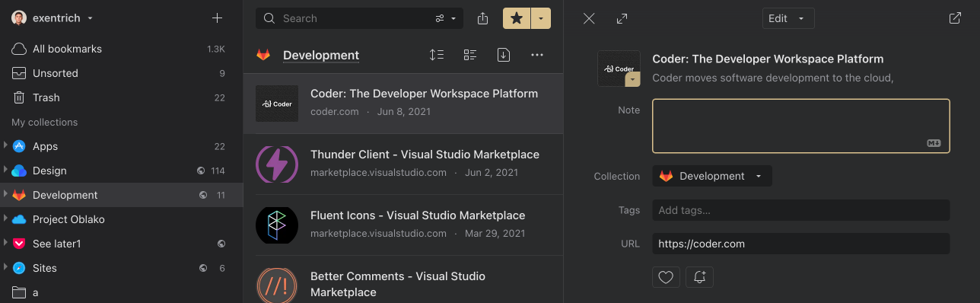Click Apps collection icon

coord(19,146)
